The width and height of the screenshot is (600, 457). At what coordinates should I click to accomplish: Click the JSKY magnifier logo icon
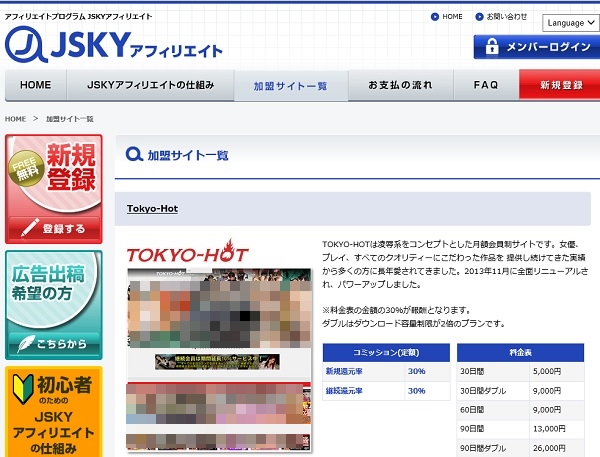coord(26,44)
